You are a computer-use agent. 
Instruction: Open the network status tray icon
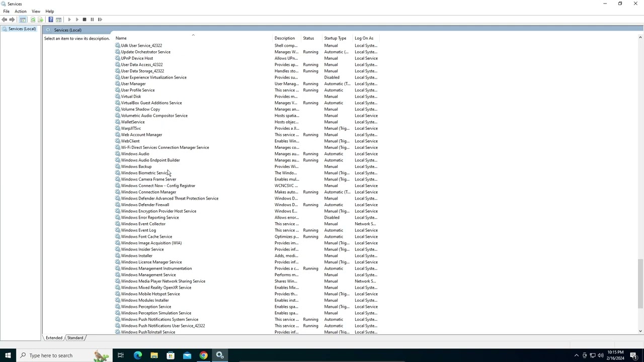click(592, 355)
